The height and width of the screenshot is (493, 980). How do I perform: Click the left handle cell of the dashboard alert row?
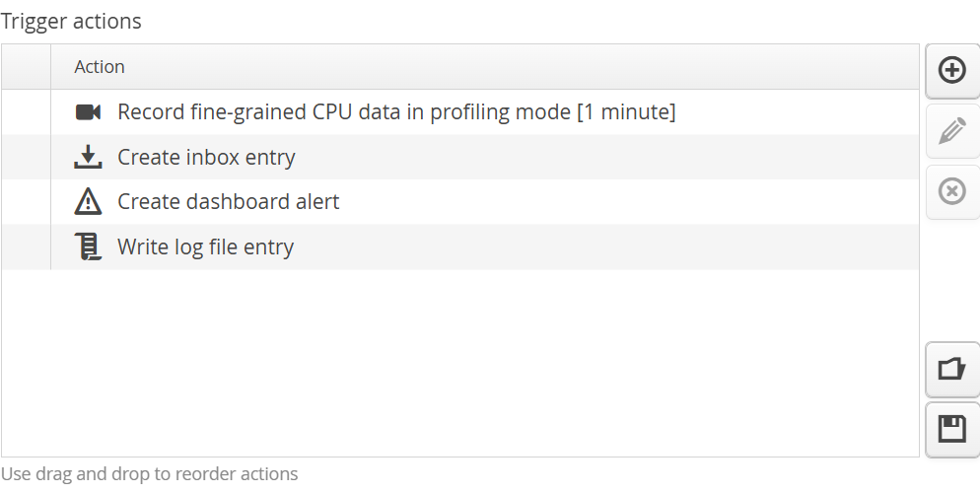(x=26, y=202)
